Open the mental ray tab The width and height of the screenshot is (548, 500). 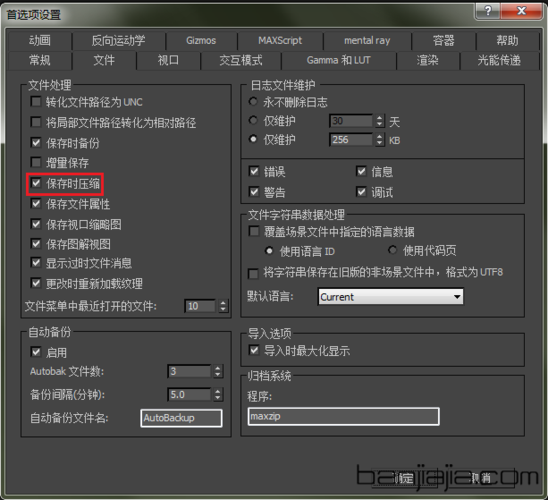coord(367,41)
